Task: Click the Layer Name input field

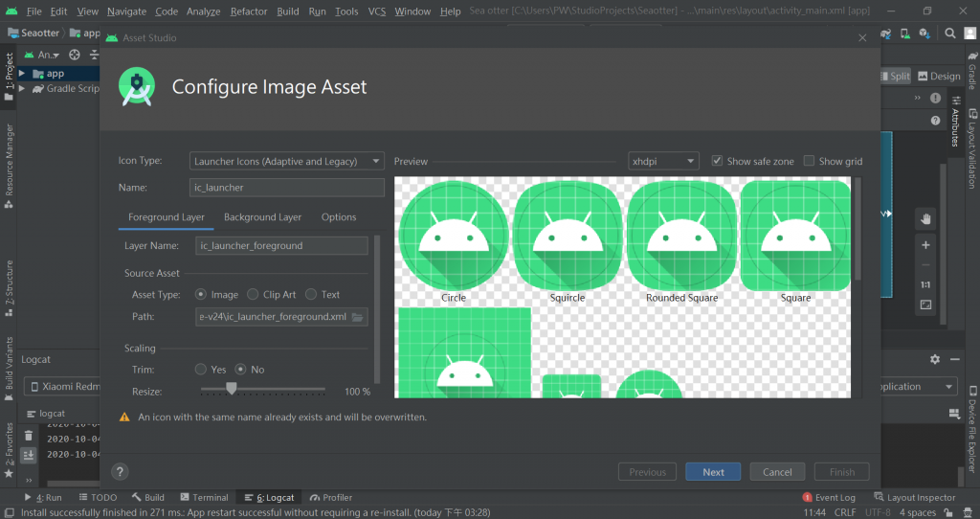Action: point(282,246)
